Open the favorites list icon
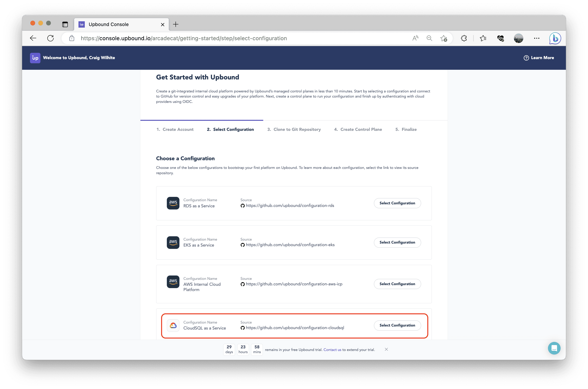The image size is (588, 389). tap(483, 38)
